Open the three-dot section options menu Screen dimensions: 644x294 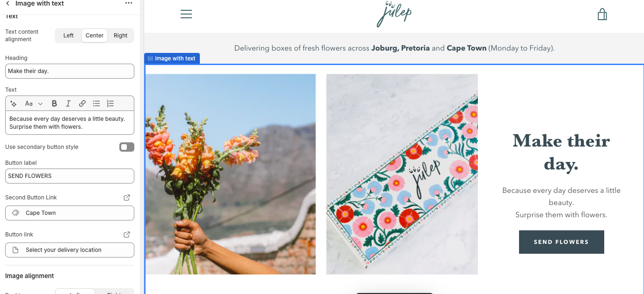coord(129,4)
